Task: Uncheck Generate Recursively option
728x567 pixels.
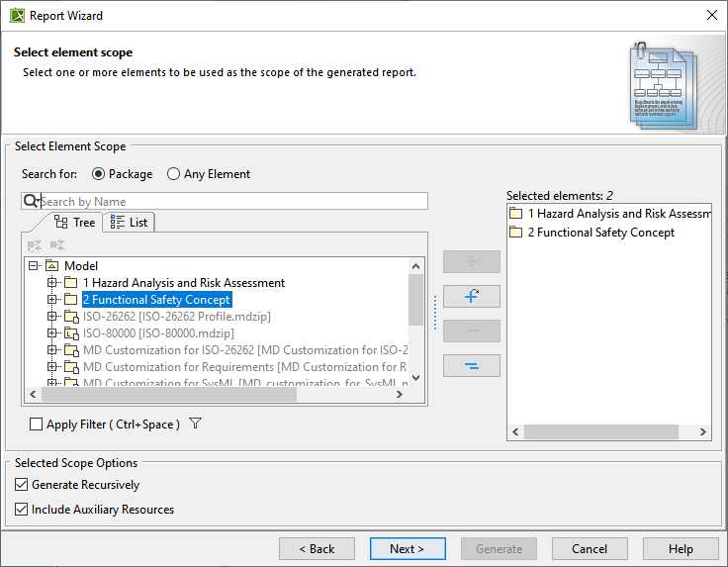Action: pos(22,485)
